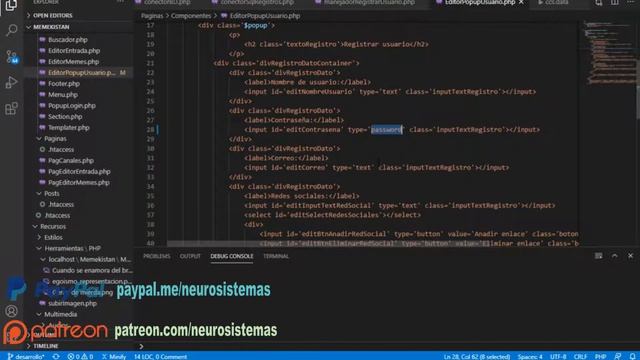
Task: Change the PHP language mode
Action: click(x=600, y=356)
